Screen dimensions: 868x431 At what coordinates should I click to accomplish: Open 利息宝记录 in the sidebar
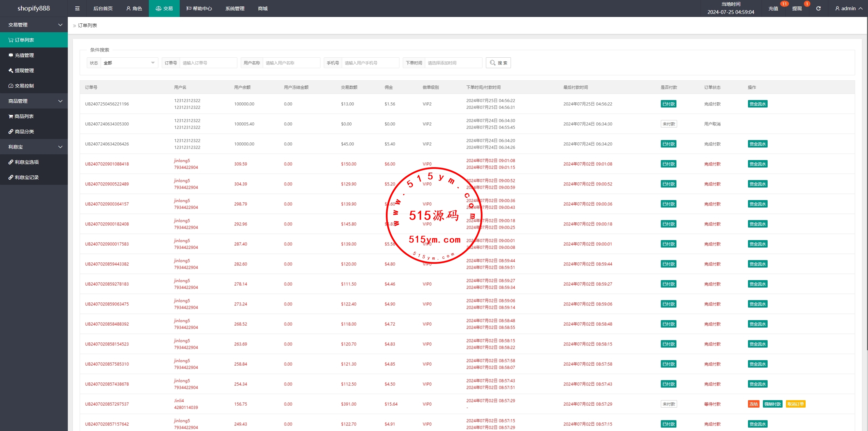pyautogui.click(x=26, y=177)
